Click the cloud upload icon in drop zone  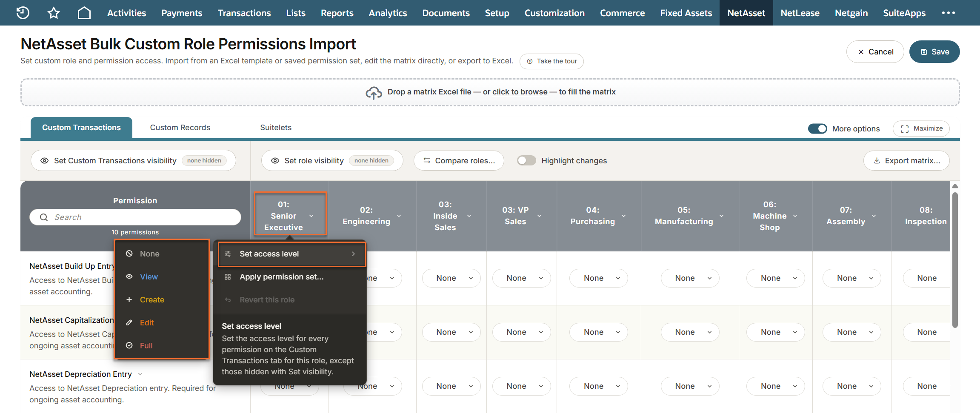pos(374,92)
